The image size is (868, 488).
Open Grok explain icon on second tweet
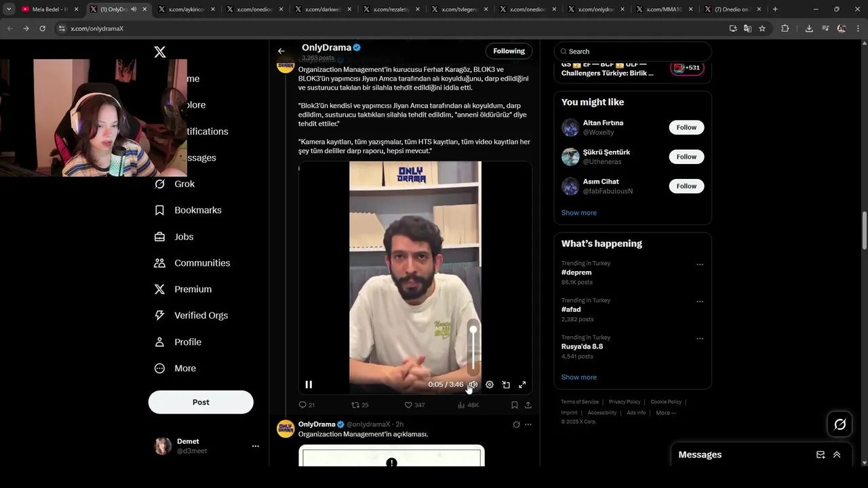pyautogui.click(x=516, y=424)
